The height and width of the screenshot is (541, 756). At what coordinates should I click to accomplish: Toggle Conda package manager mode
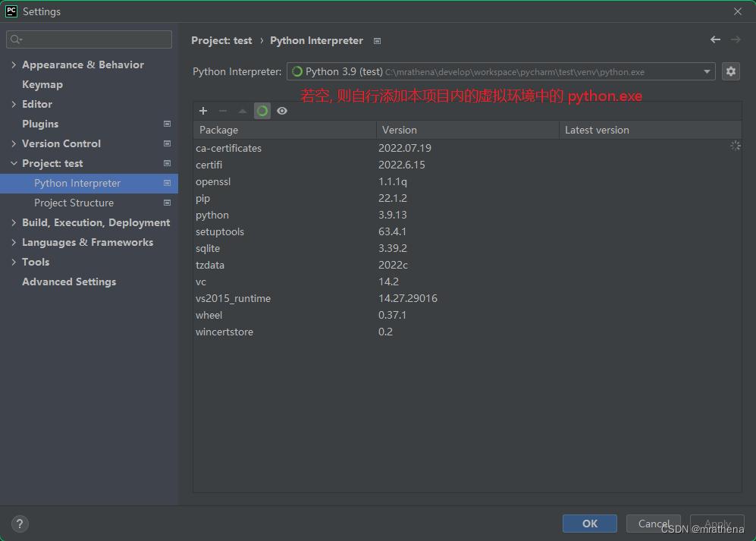click(262, 111)
